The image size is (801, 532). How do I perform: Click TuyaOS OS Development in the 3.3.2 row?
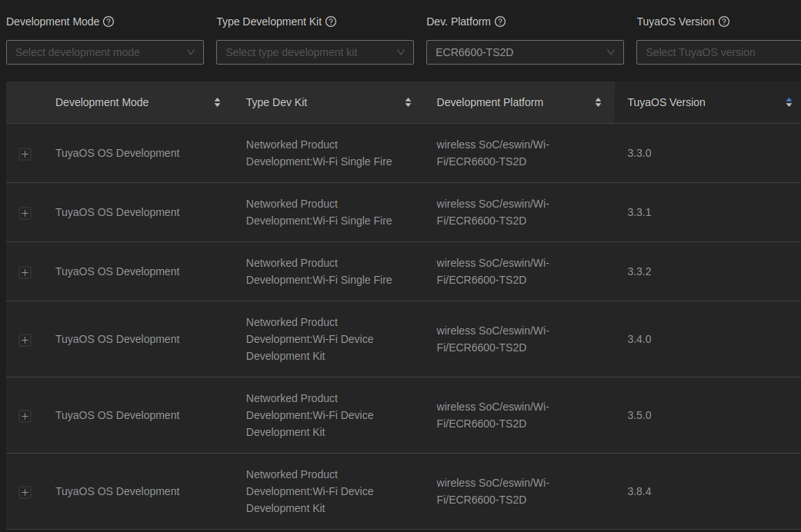point(118,271)
